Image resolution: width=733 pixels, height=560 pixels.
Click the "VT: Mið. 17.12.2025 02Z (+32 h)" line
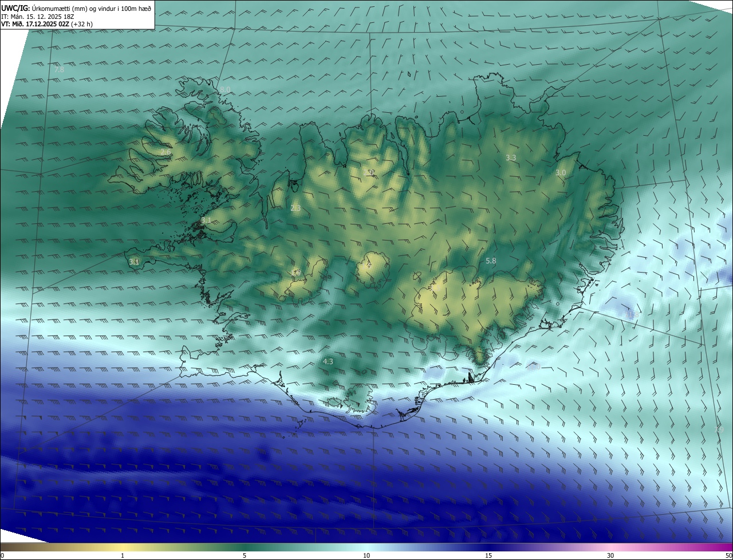(x=46, y=24)
